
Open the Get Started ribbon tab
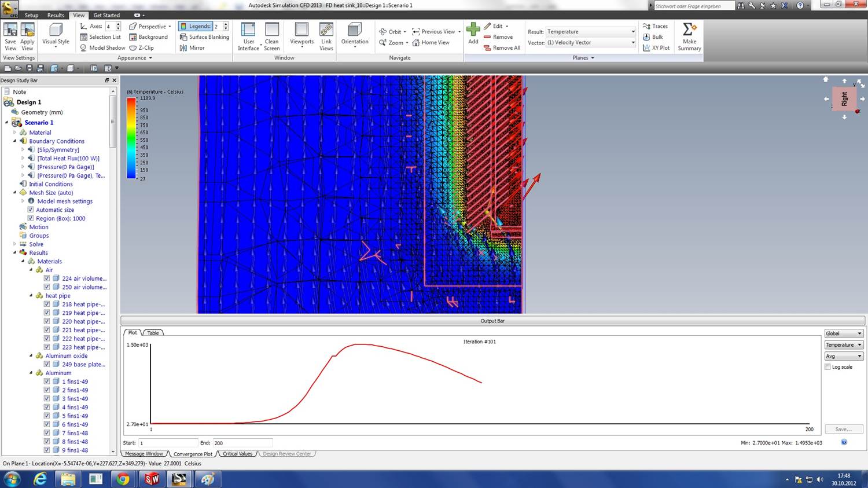click(x=106, y=15)
